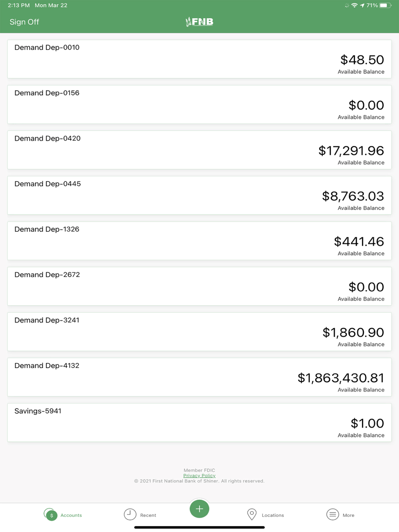The width and height of the screenshot is (399, 532).
Task: Open the Privacy Policy link
Action: tap(199, 476)
